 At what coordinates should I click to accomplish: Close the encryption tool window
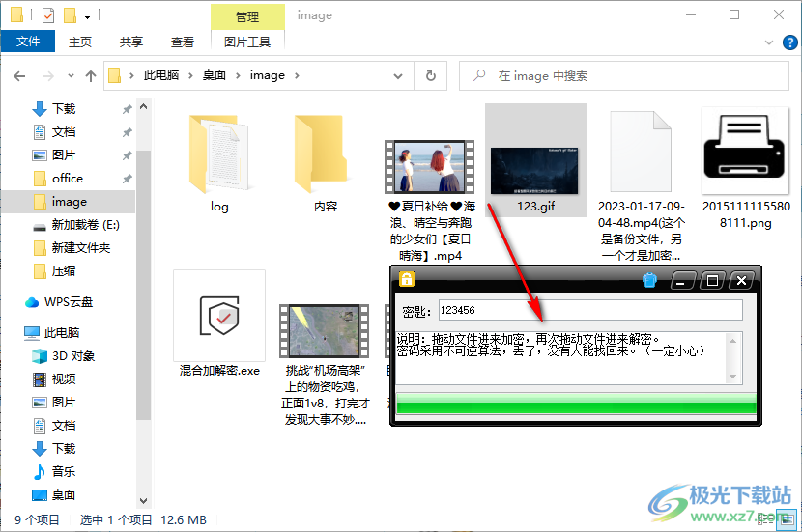pos(742,280)
